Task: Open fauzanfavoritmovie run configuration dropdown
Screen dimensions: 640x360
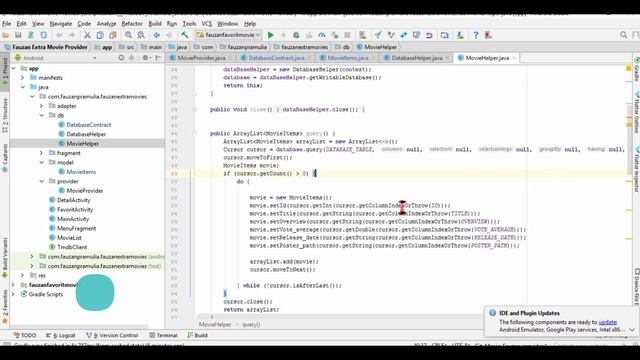Action: (x=228, y=35)
